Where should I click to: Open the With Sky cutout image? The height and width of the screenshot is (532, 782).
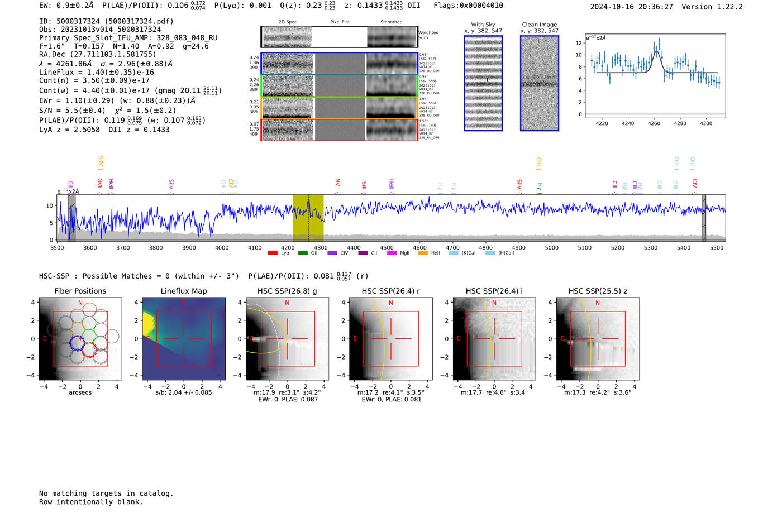[483, 83]
